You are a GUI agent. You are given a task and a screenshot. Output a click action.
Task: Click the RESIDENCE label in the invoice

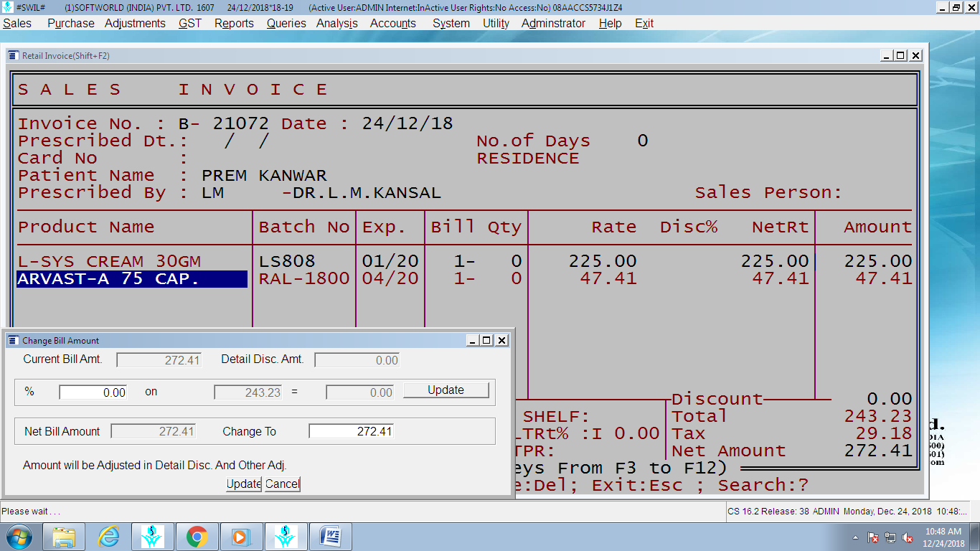tap(528, 158)
